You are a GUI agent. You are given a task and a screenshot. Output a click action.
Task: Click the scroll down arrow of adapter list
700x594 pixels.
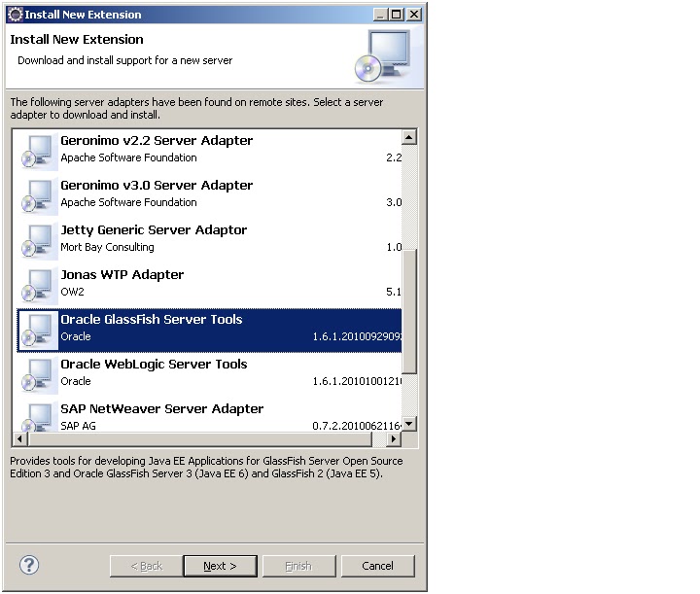[409, 424]
